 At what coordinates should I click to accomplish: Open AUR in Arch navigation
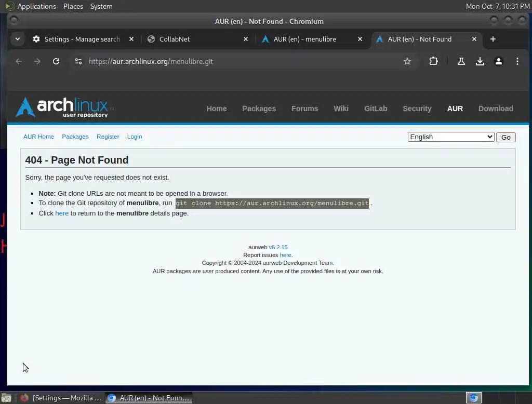click(x=455, y=109)
